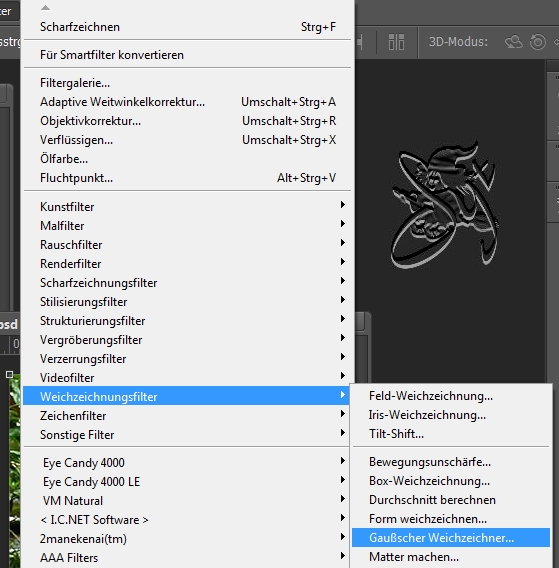Open the Verflüssigen filter
Screen dimensions: 559x568
(187, 140)
